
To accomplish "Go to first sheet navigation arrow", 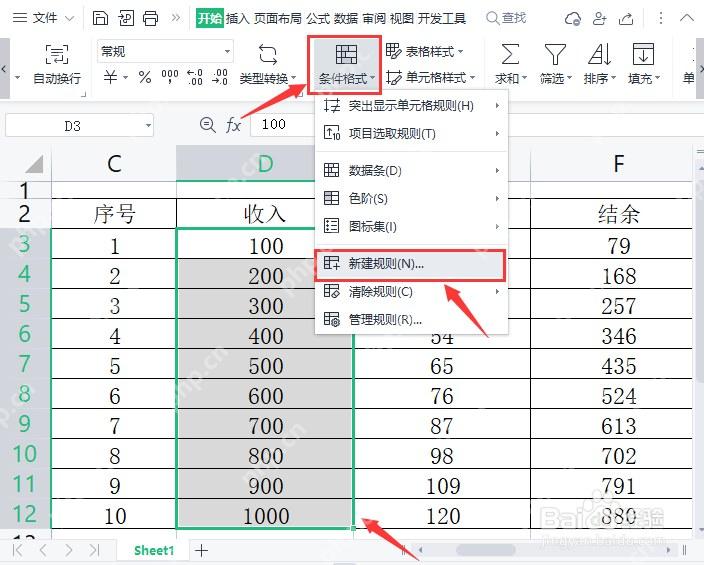I will click(x=18, y=550).
